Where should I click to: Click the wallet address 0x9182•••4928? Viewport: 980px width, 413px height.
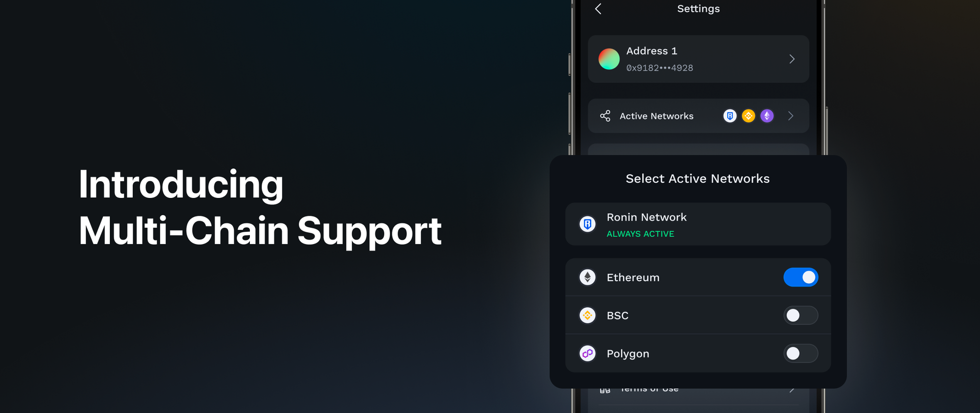pyautogui.click(x=660, y=68)
